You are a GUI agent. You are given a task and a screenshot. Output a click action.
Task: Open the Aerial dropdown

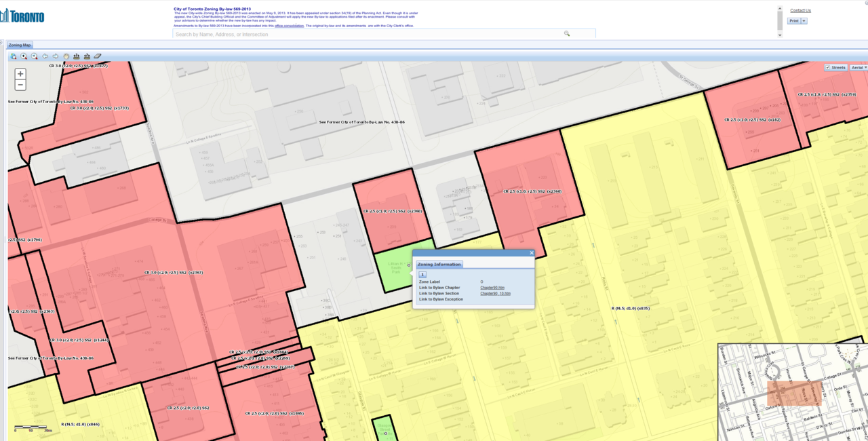point(859,68)
